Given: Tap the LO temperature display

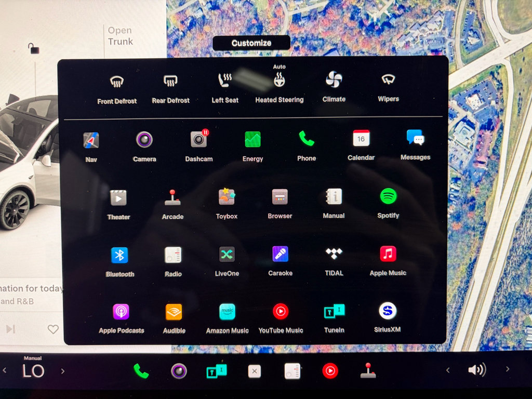Looking at the screenshot, I should [x=33, y=371].
